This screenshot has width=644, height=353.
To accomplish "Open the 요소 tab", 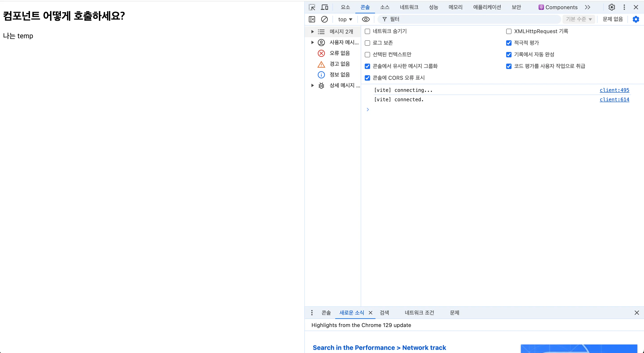I will click(x=345, y=7).
